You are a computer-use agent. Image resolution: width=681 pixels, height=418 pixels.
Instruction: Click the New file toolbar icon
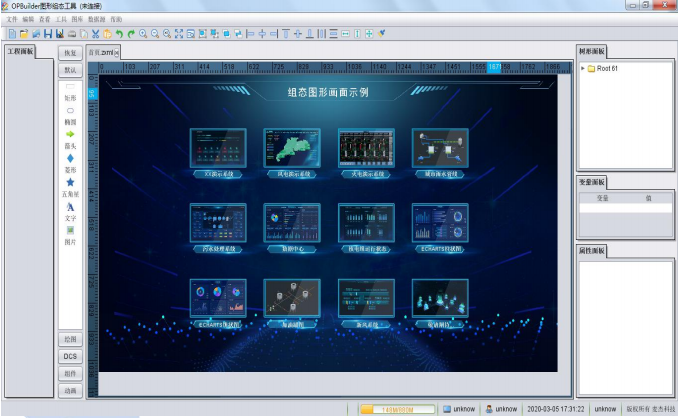[12, 34]
